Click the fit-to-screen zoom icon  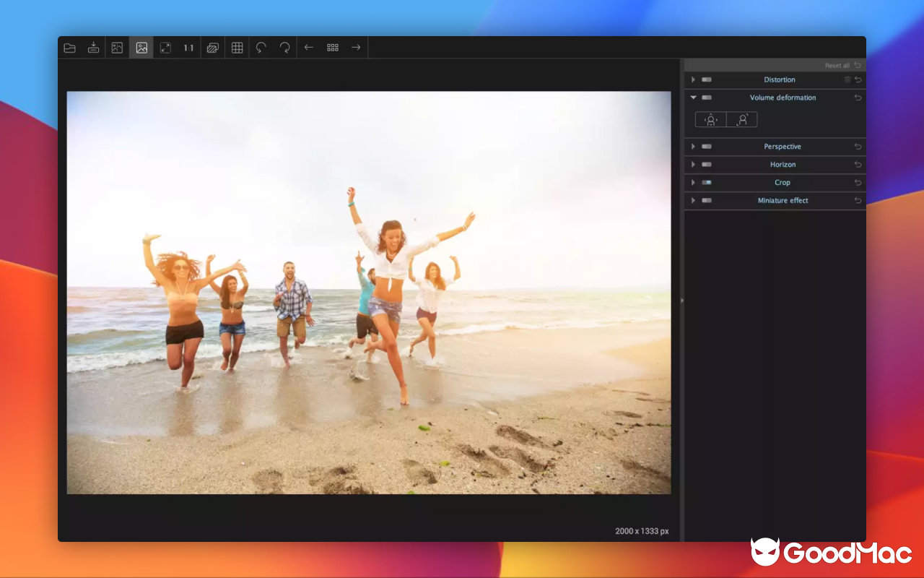165,47
